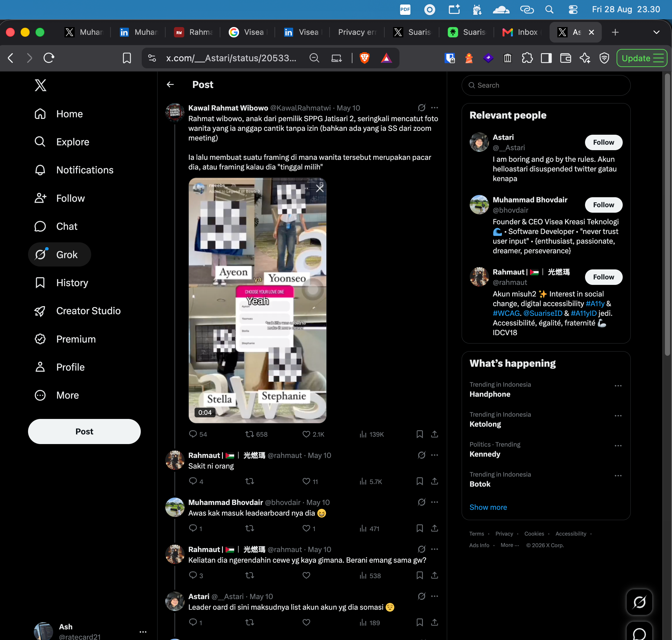Follow Rahmaut in Relevant people
The width and height of the screenshot is (672, 640).
coord(603,277)
